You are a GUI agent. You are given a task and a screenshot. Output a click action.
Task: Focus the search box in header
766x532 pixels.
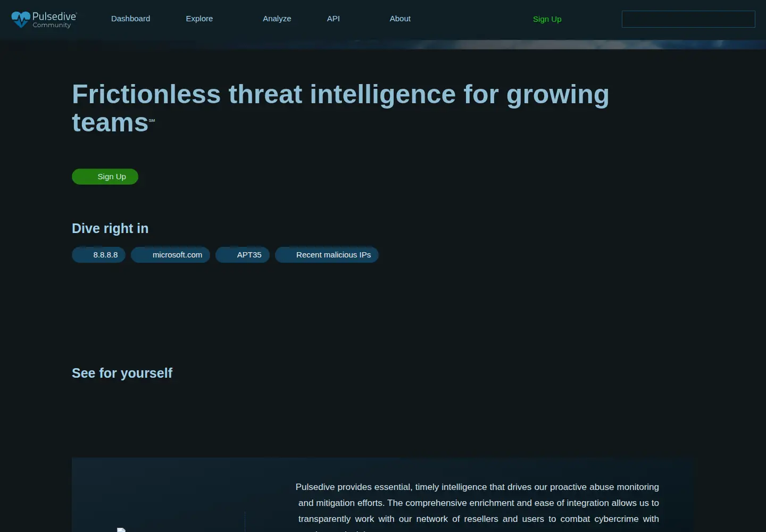pyautogui.click(x=688, y=19)
